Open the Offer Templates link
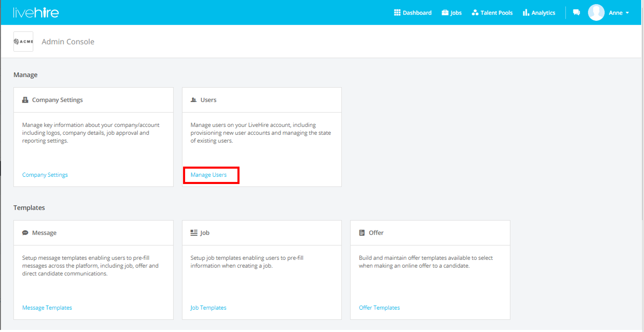 379,307
